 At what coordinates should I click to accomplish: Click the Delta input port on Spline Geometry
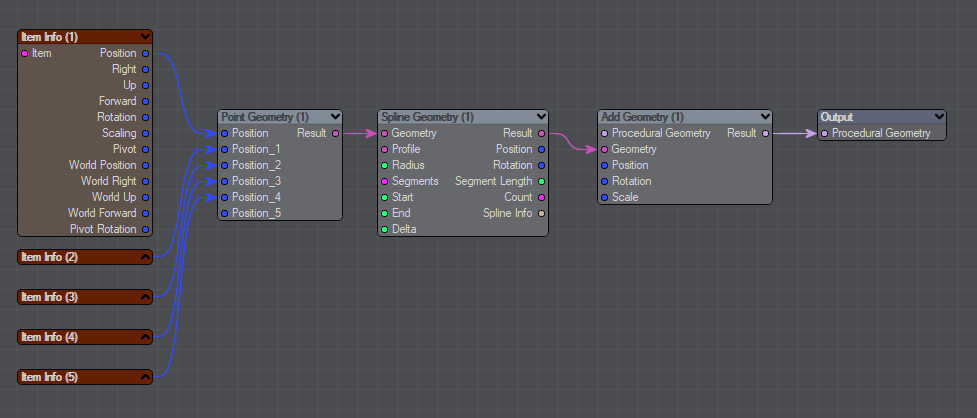[x=385, y=229]
